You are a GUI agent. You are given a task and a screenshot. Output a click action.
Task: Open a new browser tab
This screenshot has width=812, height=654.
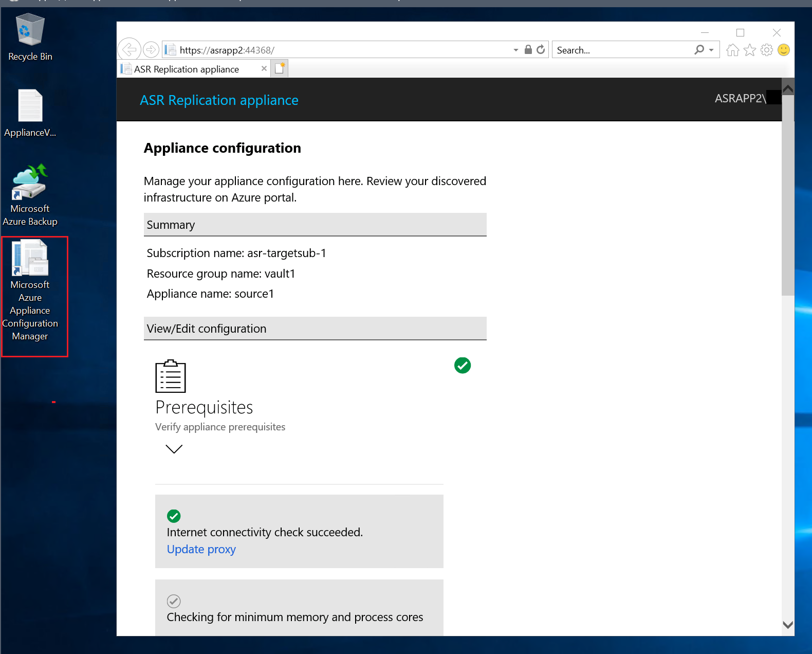tap(280, 68)
